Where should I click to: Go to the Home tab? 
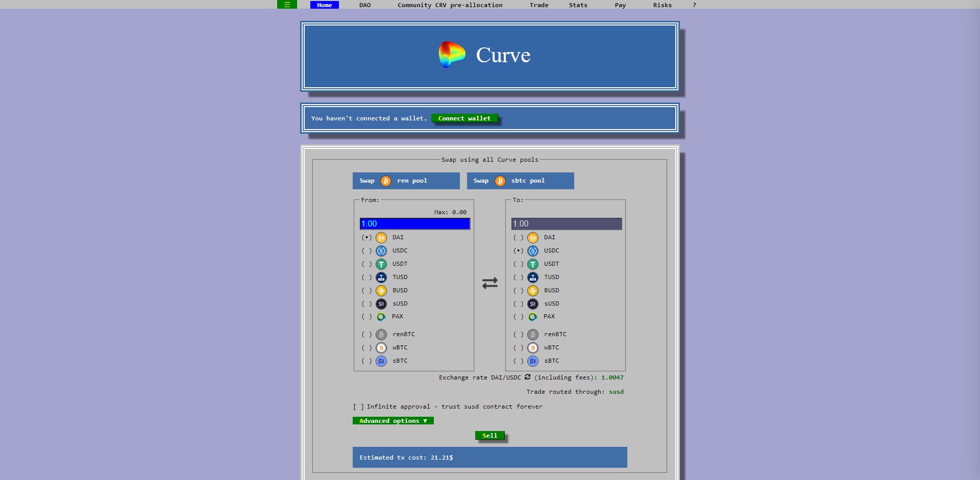[x=325, y=5]
